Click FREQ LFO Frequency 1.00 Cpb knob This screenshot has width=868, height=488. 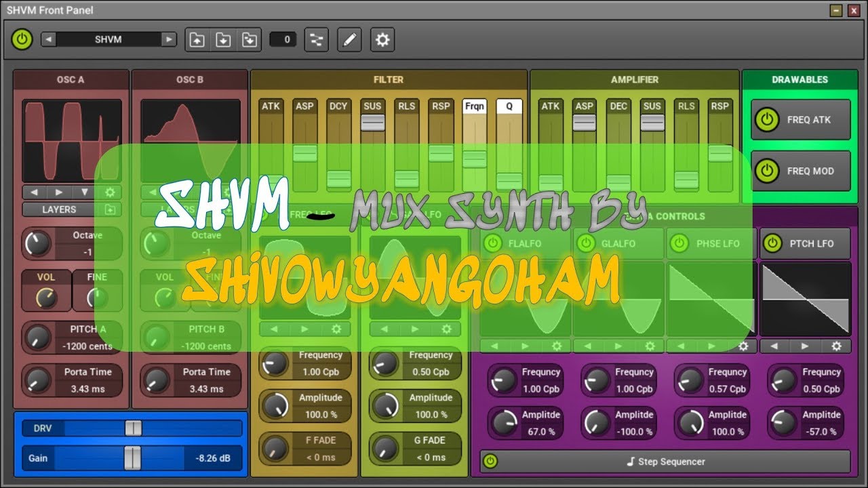(275, 364)
